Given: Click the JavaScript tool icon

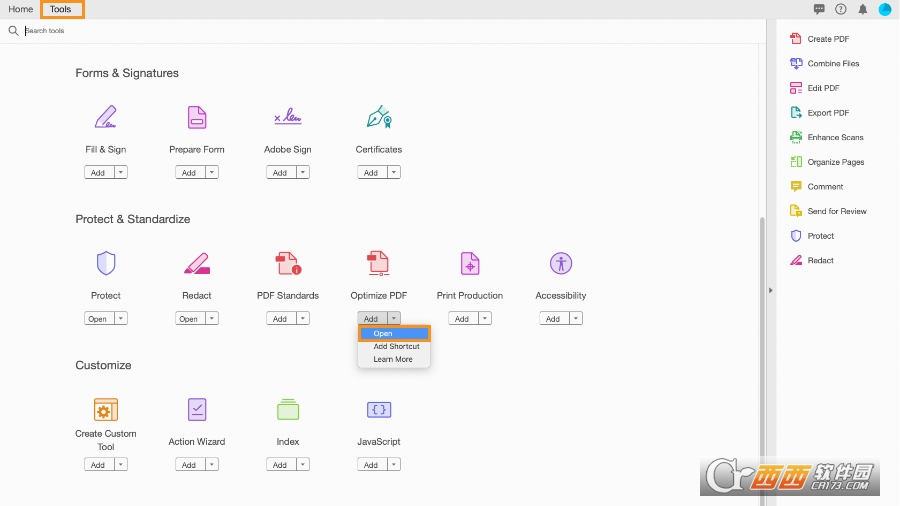Looking at the screenshot, I should click(x=379, y=410).
